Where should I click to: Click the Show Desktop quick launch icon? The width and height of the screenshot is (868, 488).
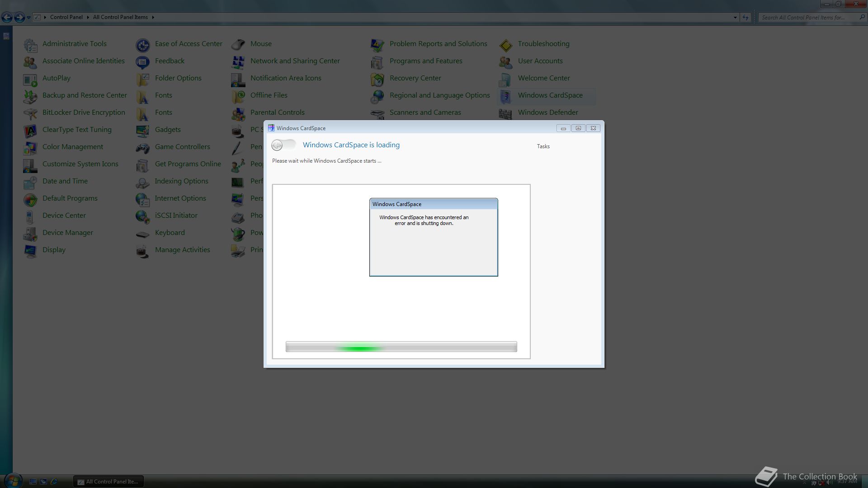click(x=33, y=482)
